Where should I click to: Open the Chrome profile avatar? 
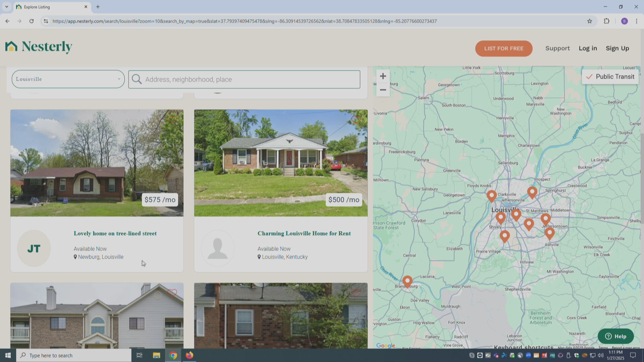pyautogui.click(x=624, y=21)
